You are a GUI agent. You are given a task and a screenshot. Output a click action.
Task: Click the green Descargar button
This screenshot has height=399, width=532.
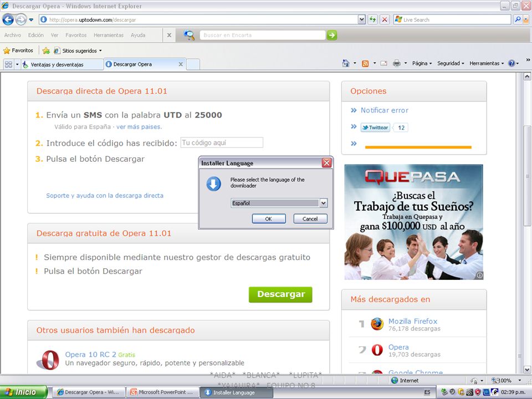[x=280, y=294]
